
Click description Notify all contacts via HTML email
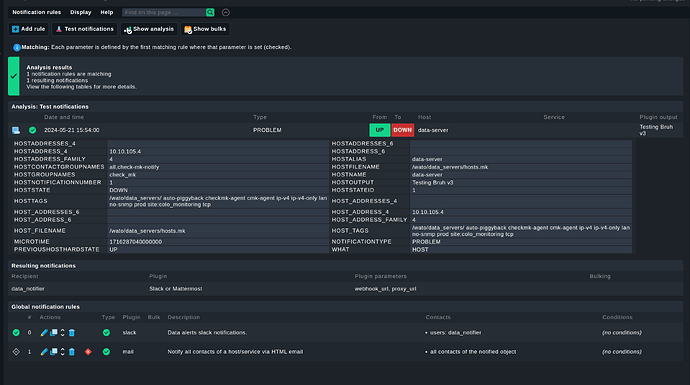(235, 352)
